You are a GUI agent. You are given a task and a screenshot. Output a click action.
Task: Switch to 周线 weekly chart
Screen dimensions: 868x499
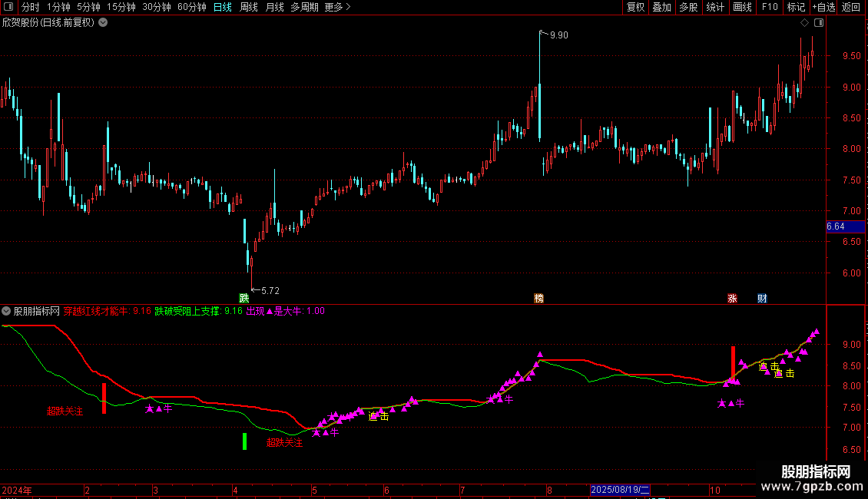click(249, 7)
